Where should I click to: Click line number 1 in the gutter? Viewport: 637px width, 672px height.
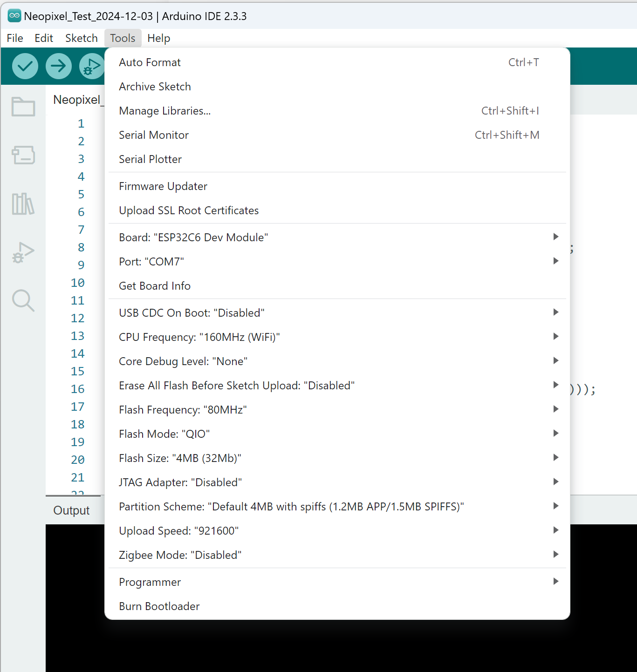[81, 123]
